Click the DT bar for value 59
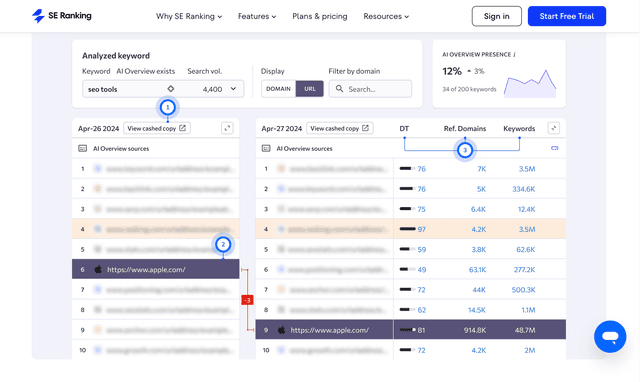This screenshot has height=382, width=640. (408, 249)
